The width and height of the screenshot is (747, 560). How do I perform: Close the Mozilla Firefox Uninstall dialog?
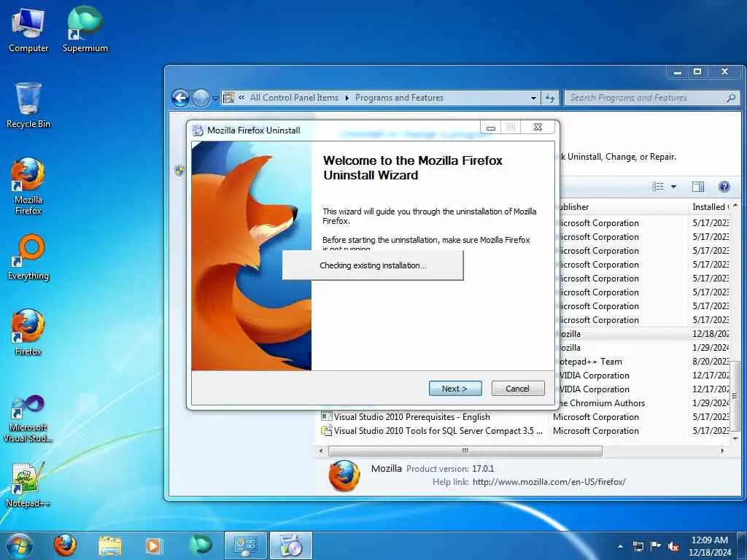click(538, 127)
